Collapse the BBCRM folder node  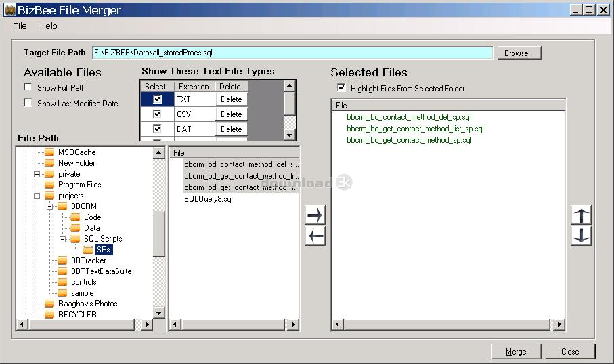coord(49,206)
